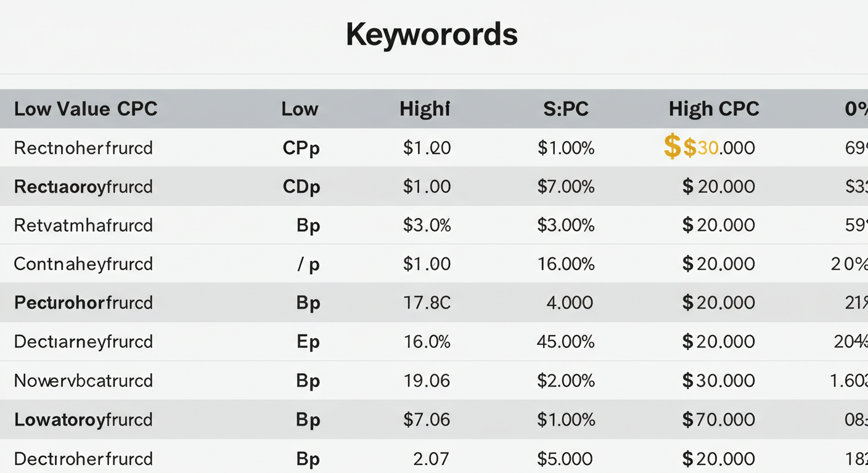Click the Dectıarneyfrurcd keyword
Image resolution: width=868 pixels, height=473 pixels.
tap(83, 341)
